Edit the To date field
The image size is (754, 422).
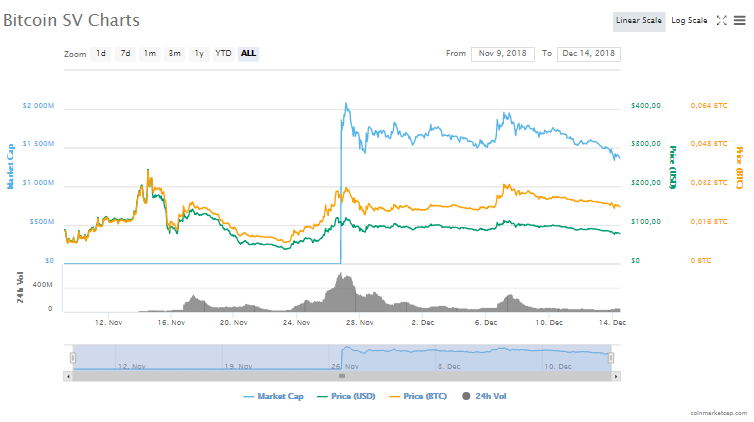point(589,54)
